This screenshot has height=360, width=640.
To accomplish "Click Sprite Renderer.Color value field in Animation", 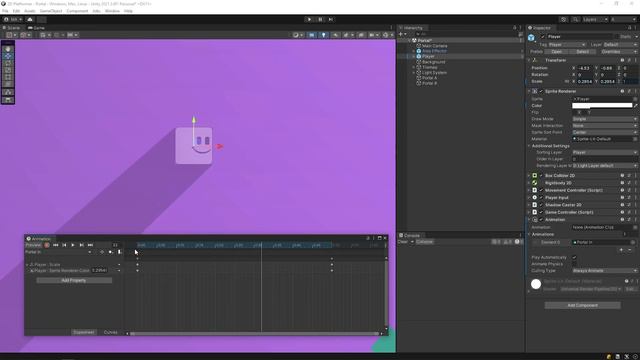I will (x=100, y=270).
